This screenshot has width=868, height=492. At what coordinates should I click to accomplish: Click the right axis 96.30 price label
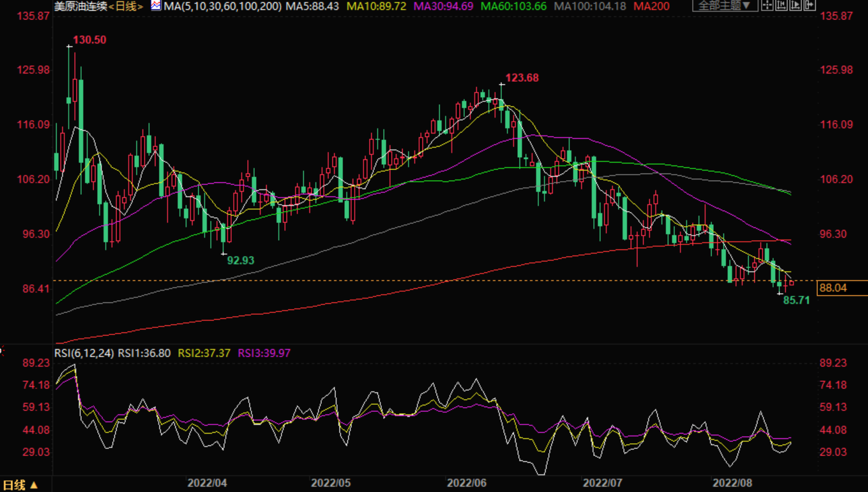coord(833,234)
